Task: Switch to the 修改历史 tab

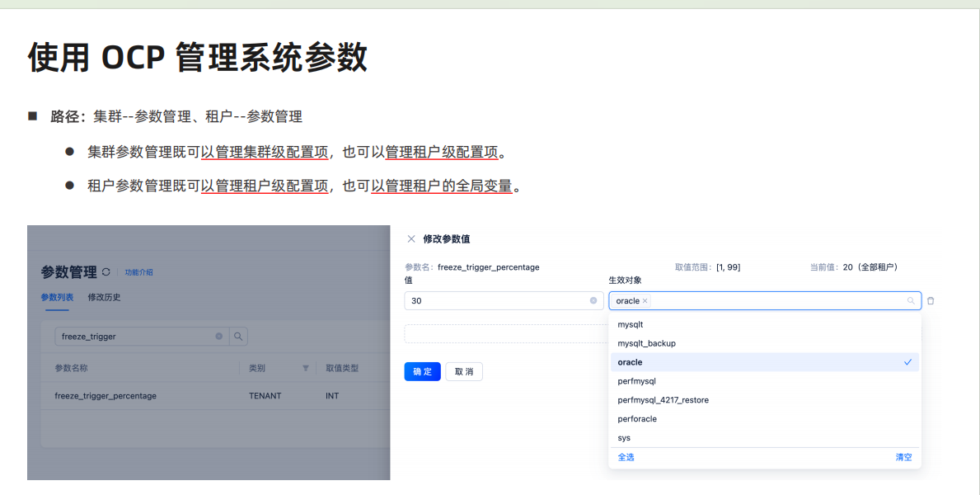Action: 104,297
